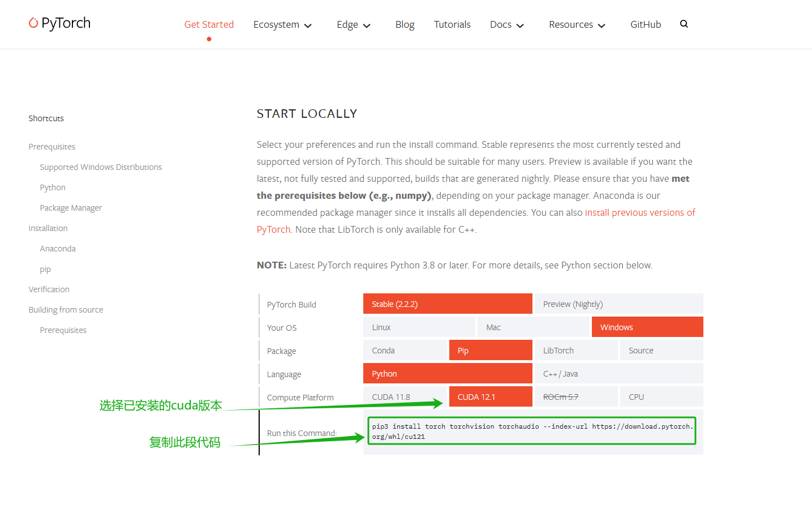
Task: Go to Verification shortcut
Action: click(49, 289)
